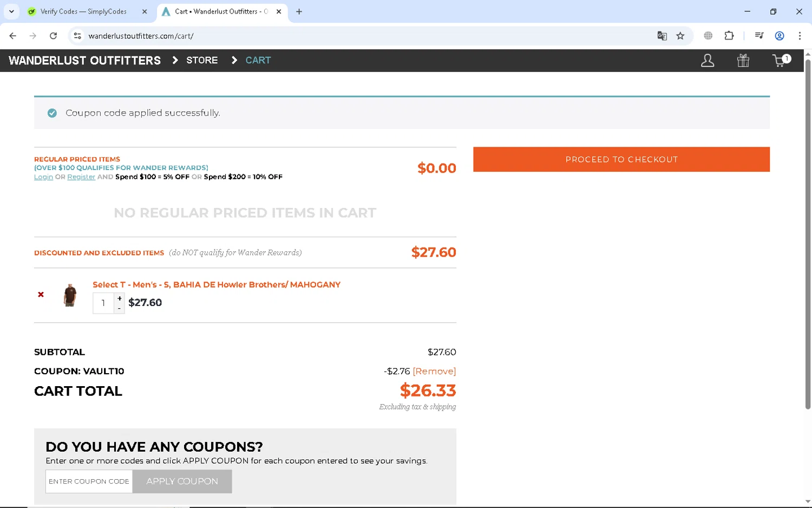Click the coupon applied success checkmark icon

(52, 113)
